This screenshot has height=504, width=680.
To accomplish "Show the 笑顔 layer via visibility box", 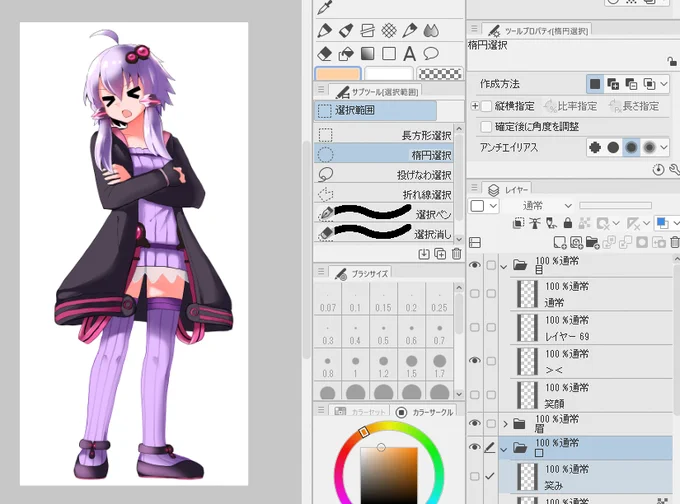I will pyautogui.click(x=475, y=395).
